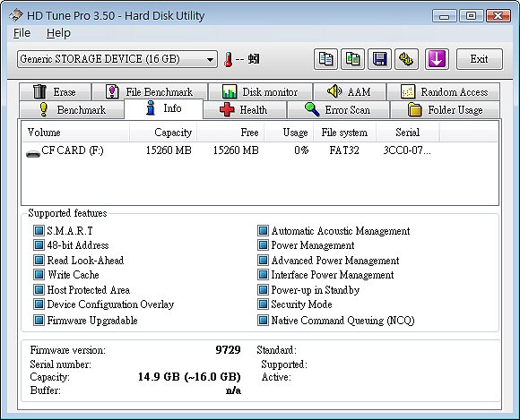The image size is (520, 420).
Task: Click the Free column header
Action: point(230,133)
